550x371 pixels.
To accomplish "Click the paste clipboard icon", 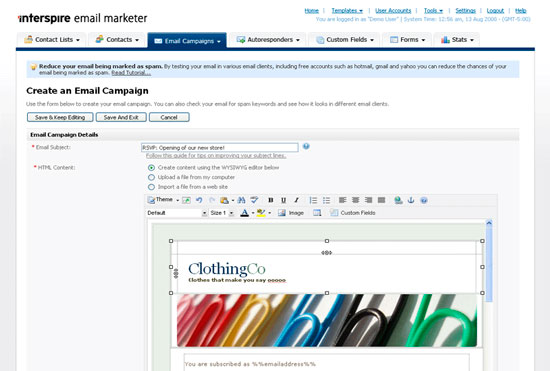I will (x=224, y=200).
